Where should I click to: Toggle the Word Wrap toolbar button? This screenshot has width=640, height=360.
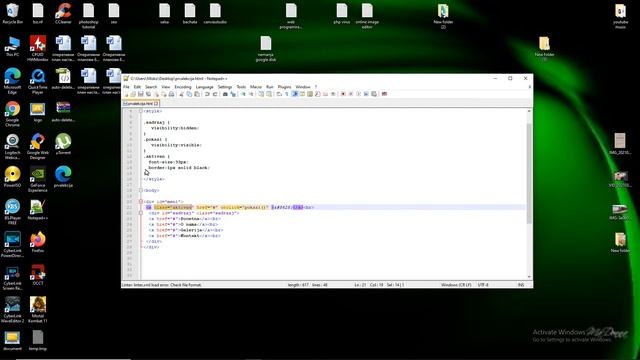point(279,94)
